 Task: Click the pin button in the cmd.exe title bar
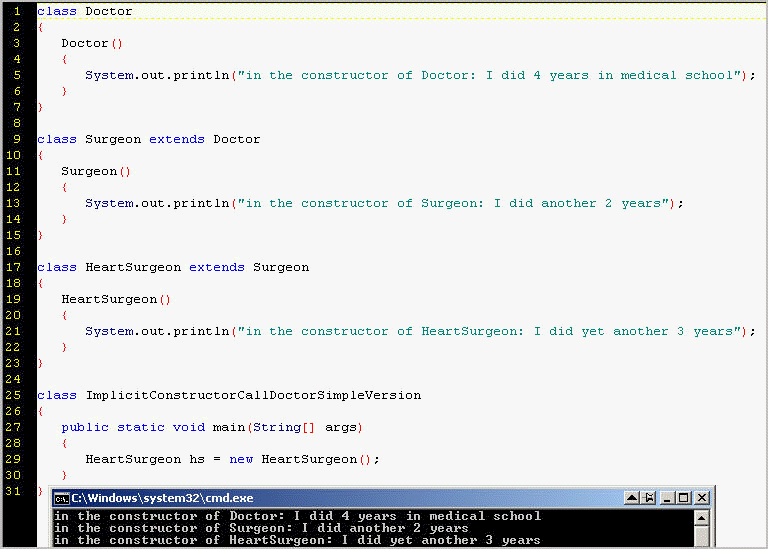(x=649, y=498)
